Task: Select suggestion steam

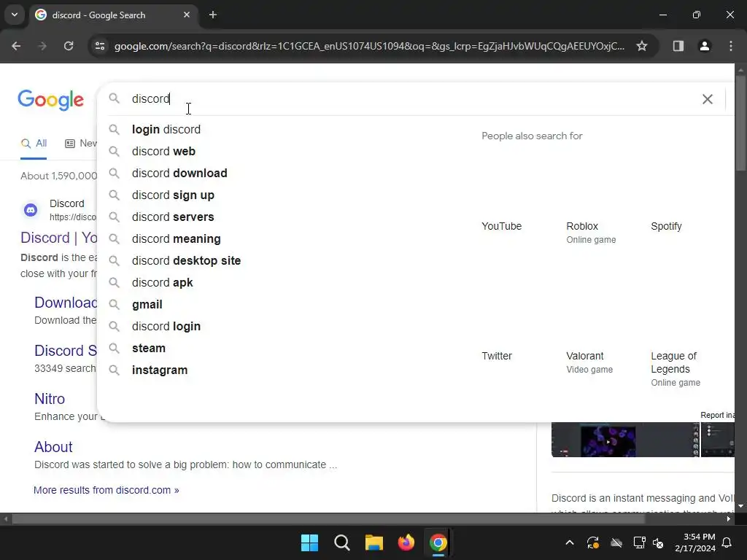Action: point(286,349)
